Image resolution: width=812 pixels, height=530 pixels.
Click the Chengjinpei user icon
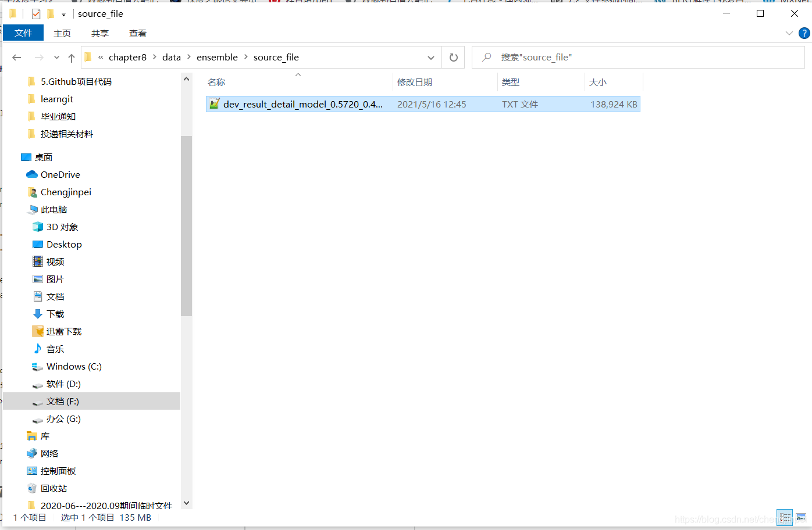[x=32, y=192]
